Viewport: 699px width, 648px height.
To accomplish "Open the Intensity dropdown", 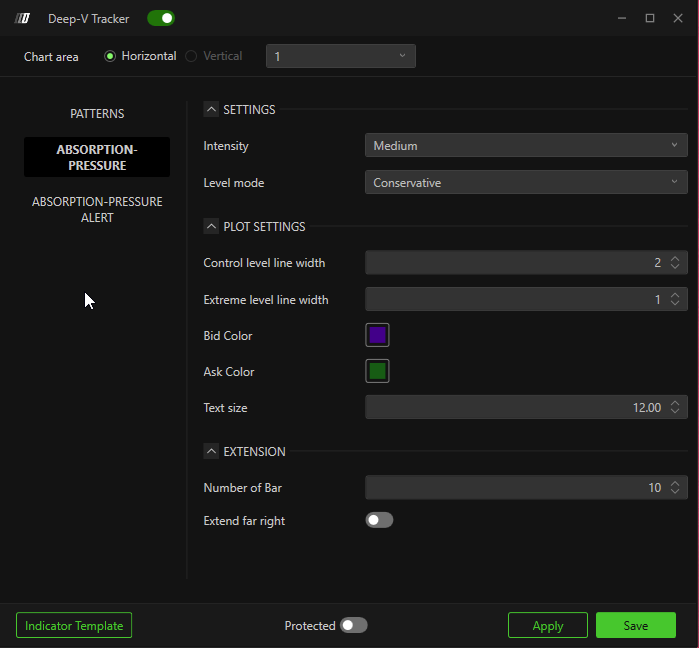I will click(526, 146).
